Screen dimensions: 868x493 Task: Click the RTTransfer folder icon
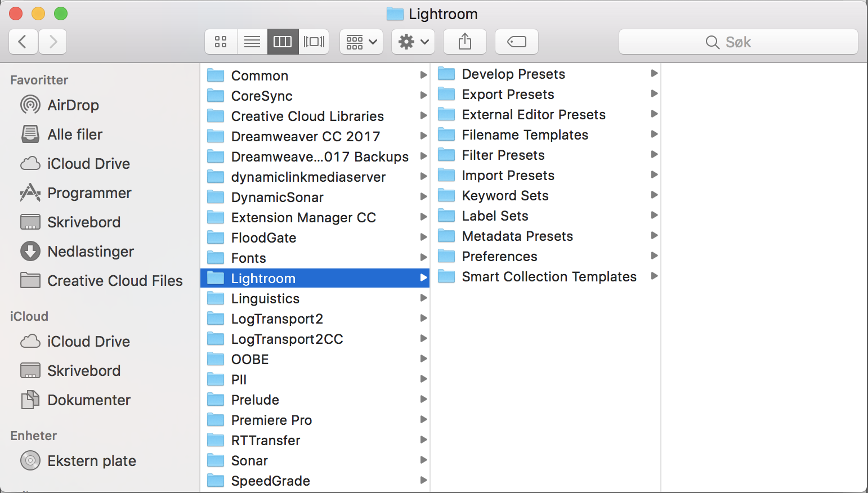click(216, 440)
